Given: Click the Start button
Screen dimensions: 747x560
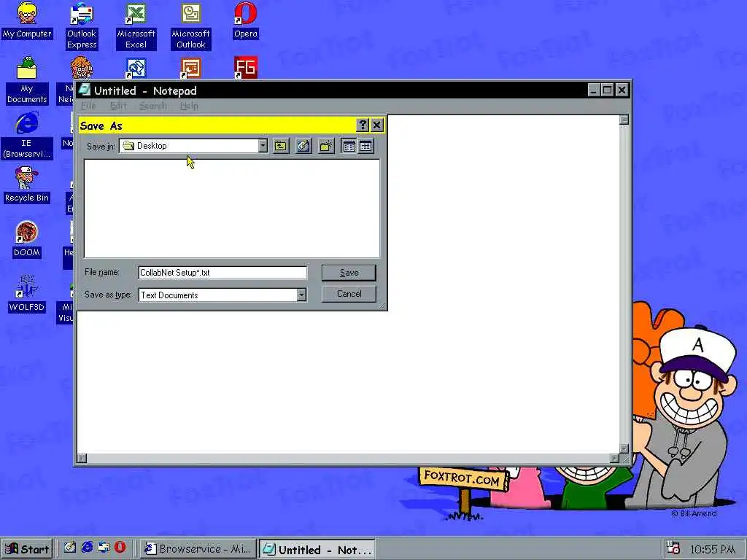Looking at the screenshot, I should point(27,549).
